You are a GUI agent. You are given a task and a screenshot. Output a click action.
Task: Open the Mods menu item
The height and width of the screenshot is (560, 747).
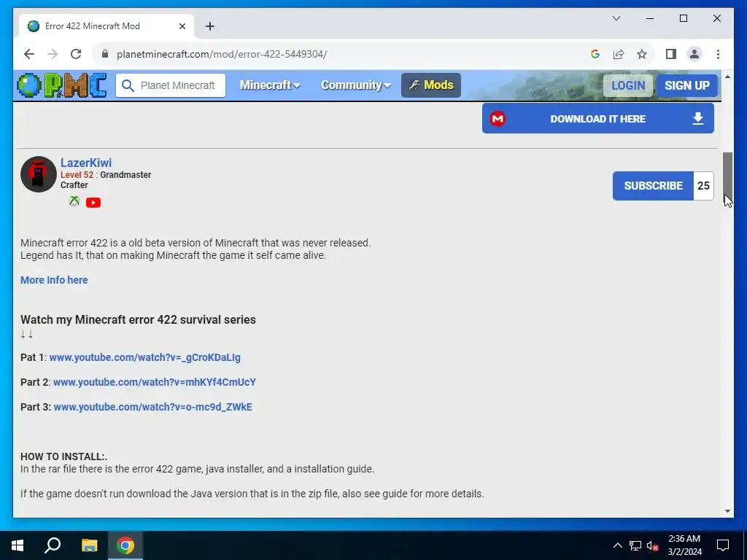(430, 85)
